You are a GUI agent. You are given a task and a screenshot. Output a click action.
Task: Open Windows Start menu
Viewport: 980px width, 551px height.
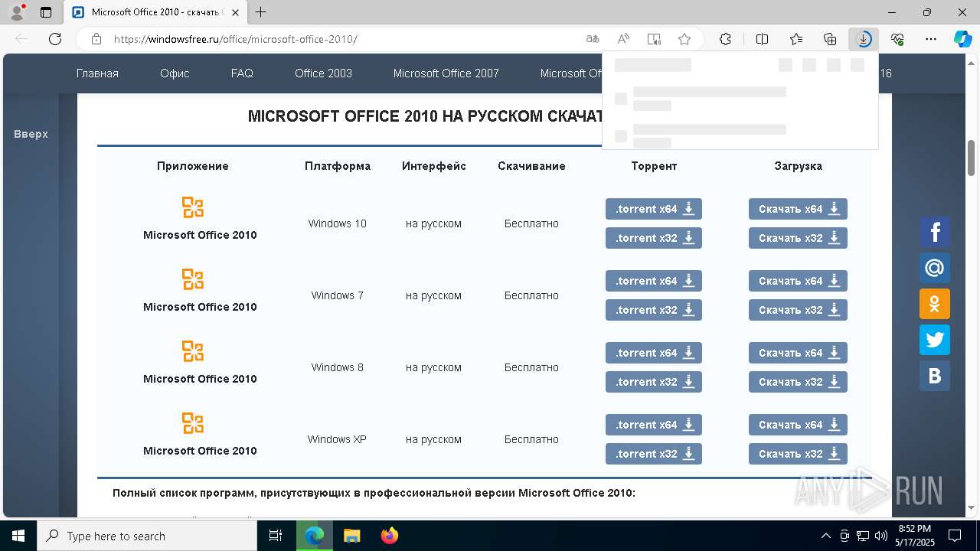coord(18,536)
